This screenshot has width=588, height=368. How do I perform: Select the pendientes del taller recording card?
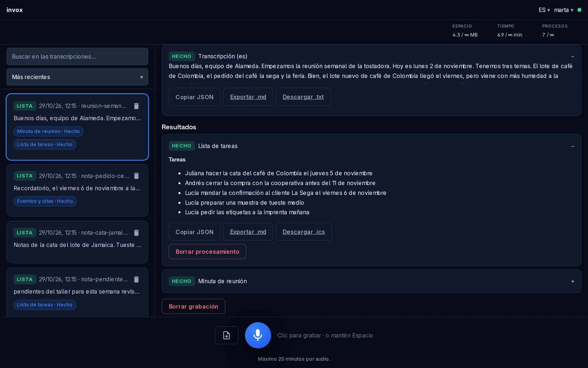coord(77,292)
